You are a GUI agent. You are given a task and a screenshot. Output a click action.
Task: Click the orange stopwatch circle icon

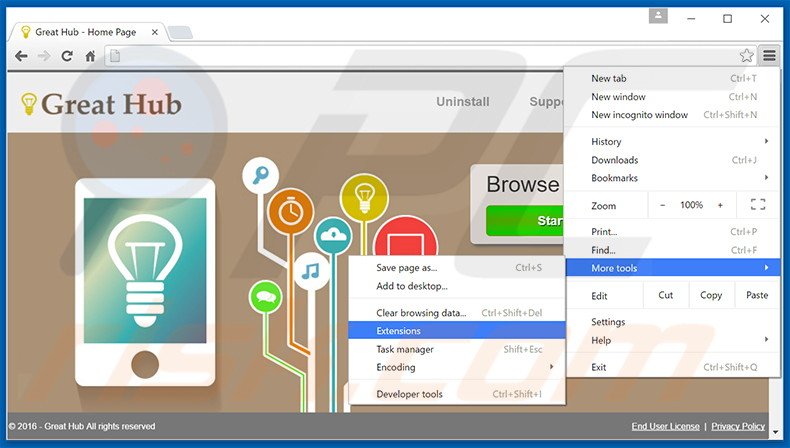(291, 212)
